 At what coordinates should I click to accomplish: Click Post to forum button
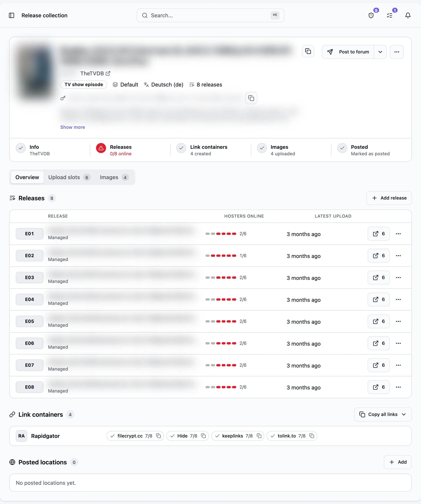click(348, 52)
